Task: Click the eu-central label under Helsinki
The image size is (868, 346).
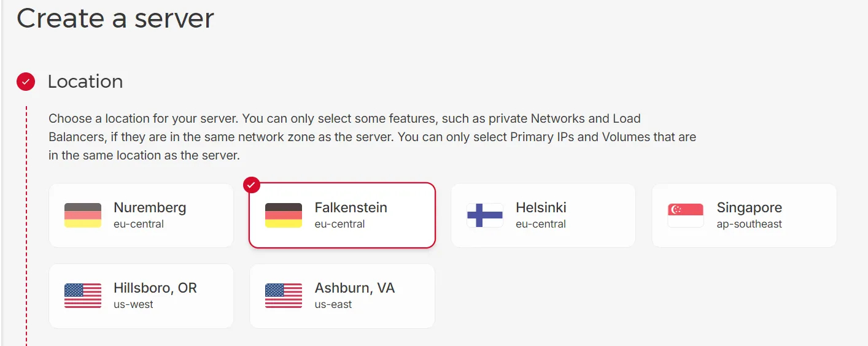Action: (541, 224)
